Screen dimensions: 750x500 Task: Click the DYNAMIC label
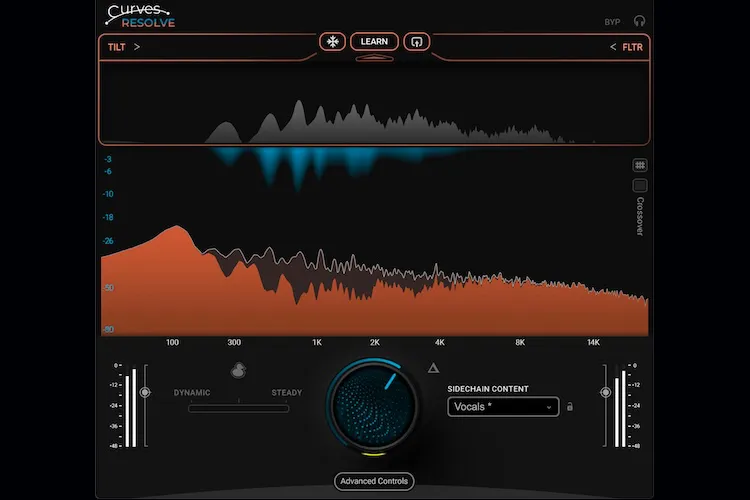pos(192,392)
